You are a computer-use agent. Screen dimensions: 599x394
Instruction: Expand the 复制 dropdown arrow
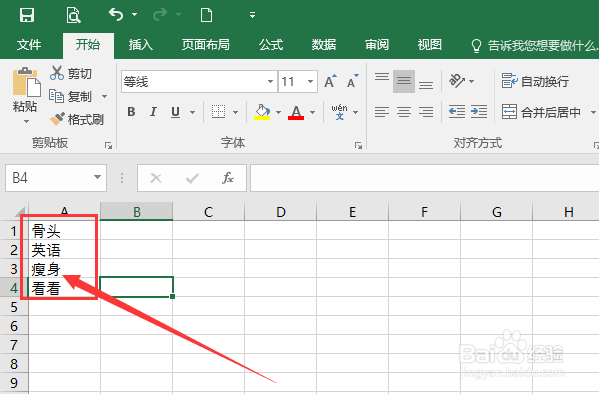[x=104, y=96]
